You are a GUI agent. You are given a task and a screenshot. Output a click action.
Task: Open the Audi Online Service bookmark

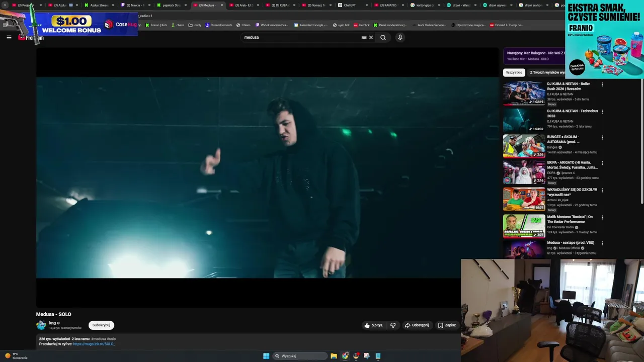[429, 25]
